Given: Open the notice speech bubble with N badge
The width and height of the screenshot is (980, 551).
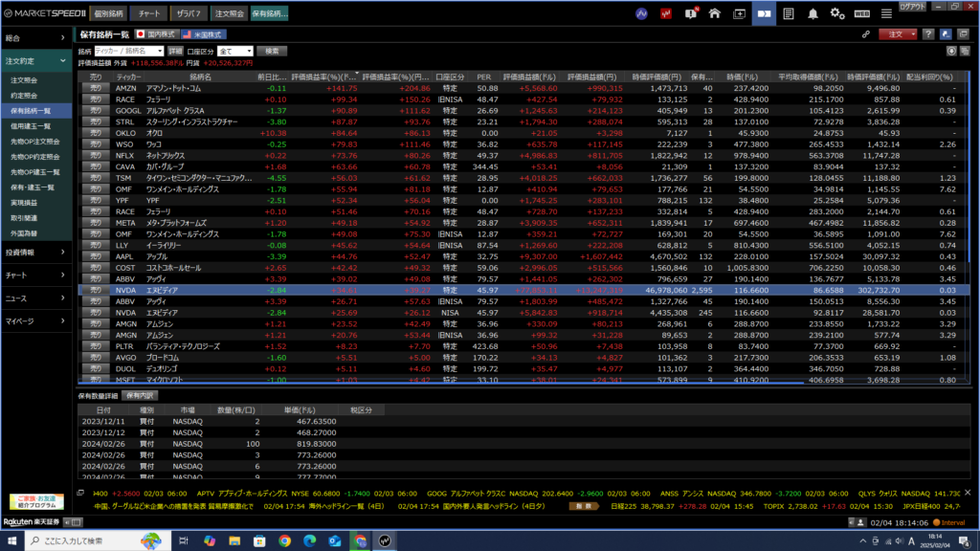Looking at the screenshot, I should [691, 13].
